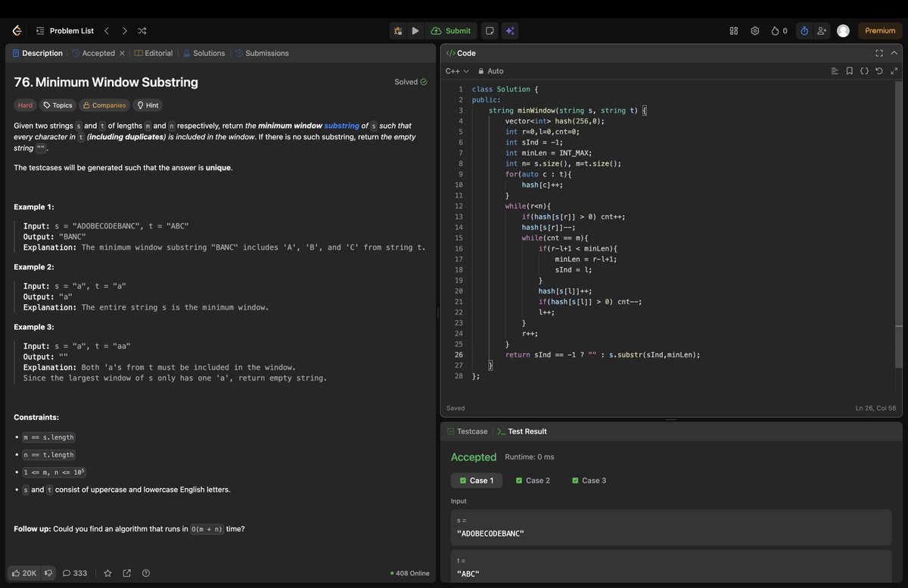
Task: Expand the Topics tag
Action: [x=58, y=105]
